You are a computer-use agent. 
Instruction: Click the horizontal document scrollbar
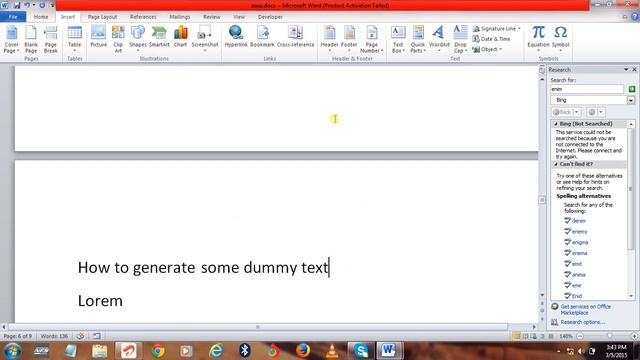pyautogui.click(x=258, y=327)
